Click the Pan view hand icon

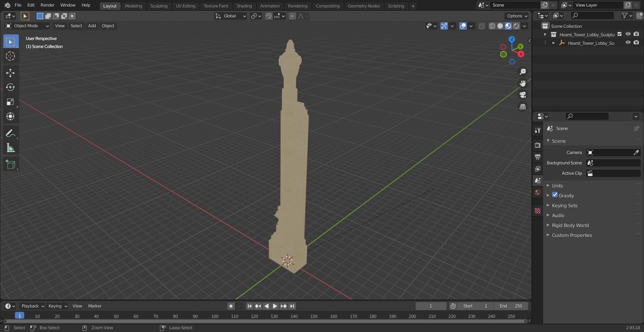click(x=522, y=83)
